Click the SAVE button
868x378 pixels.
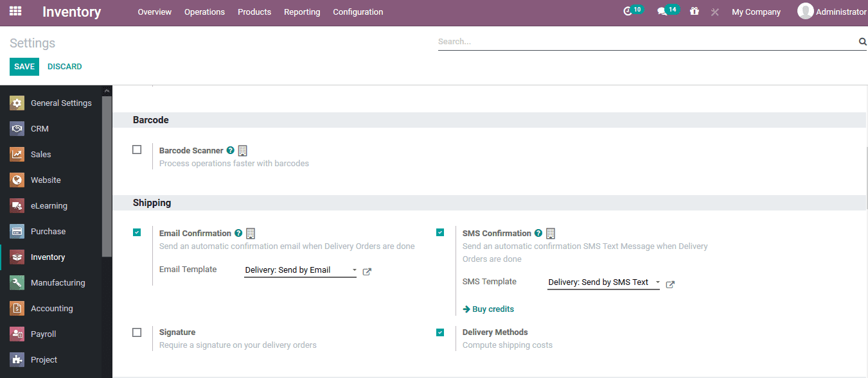[x=24, y=66]
